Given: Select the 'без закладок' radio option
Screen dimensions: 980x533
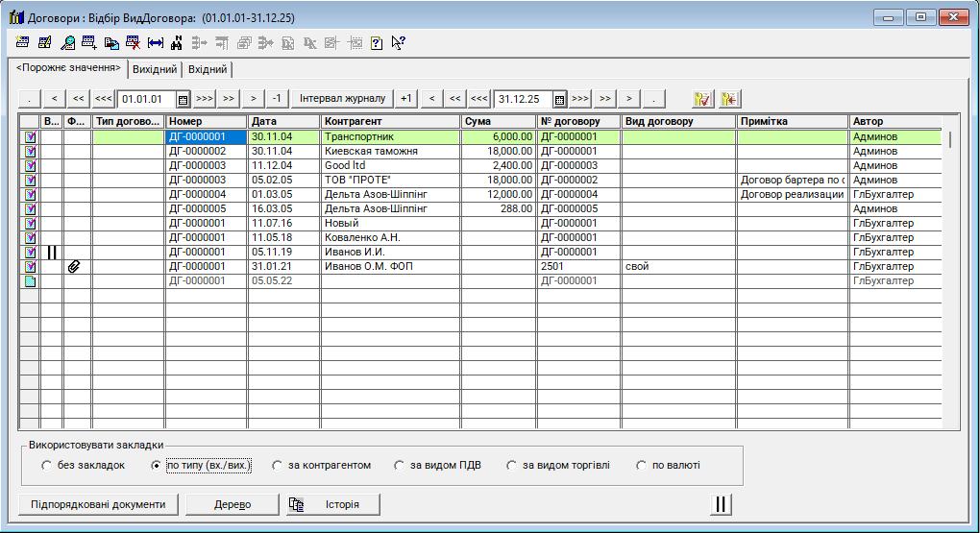Looking at the screenshot, I should point(47,466).
